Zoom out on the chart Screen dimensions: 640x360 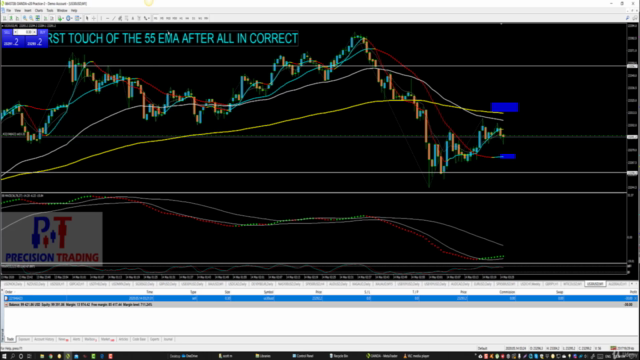pos(31,18)
